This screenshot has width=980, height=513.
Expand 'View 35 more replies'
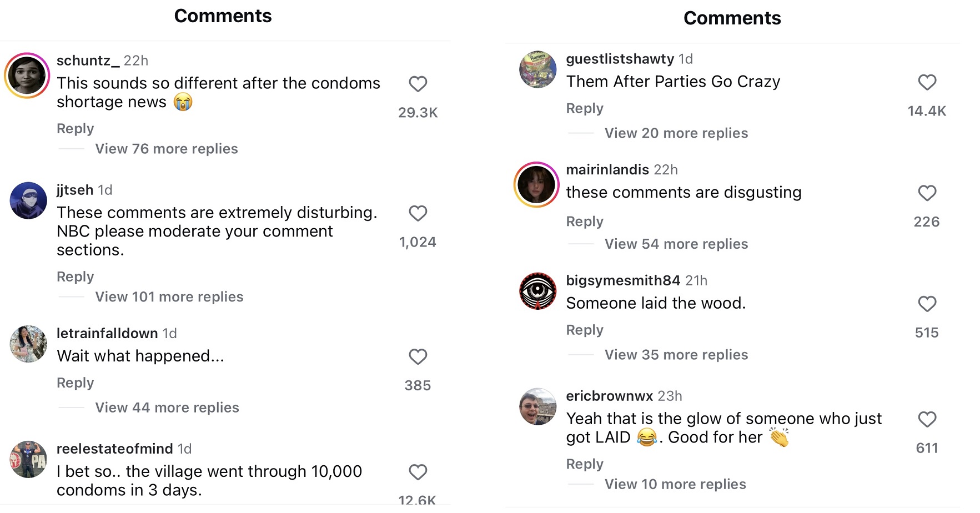[676, 355]
